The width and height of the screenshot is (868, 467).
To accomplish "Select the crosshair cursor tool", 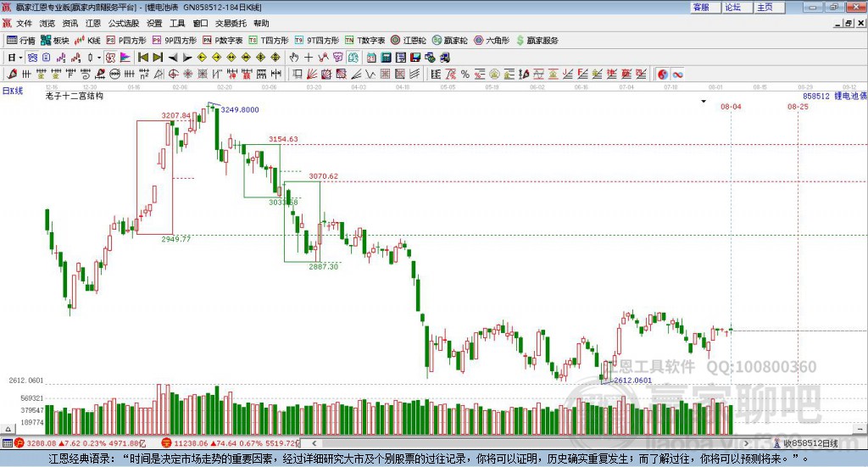I will click(x=309, y=58).
